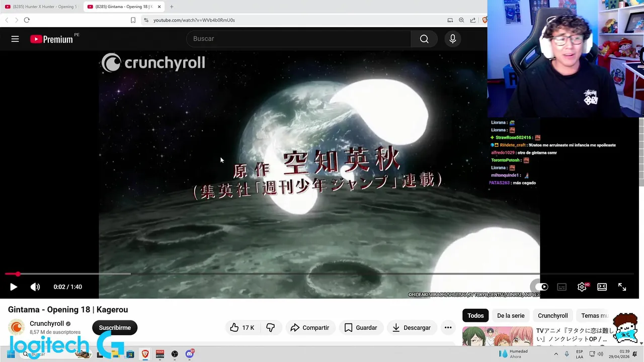Screen dimensions: 644x362
Task: Download video with Descargar button
Action: pos(412,328)
